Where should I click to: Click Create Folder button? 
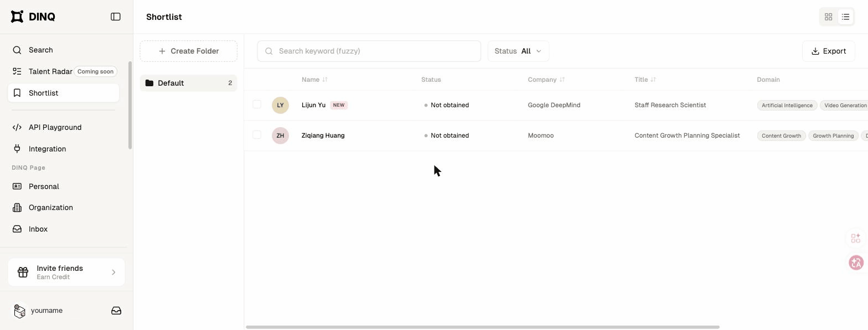(x=189, y=51)
